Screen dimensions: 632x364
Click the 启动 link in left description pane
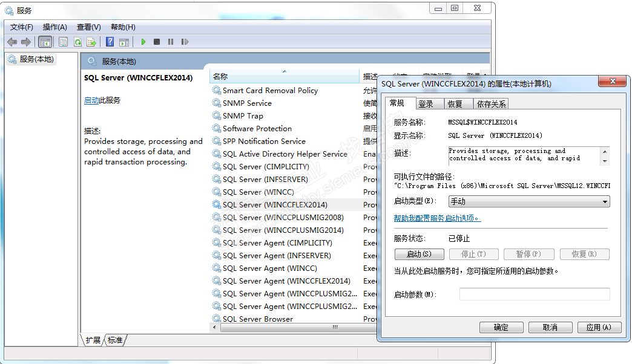coord(91,100)
